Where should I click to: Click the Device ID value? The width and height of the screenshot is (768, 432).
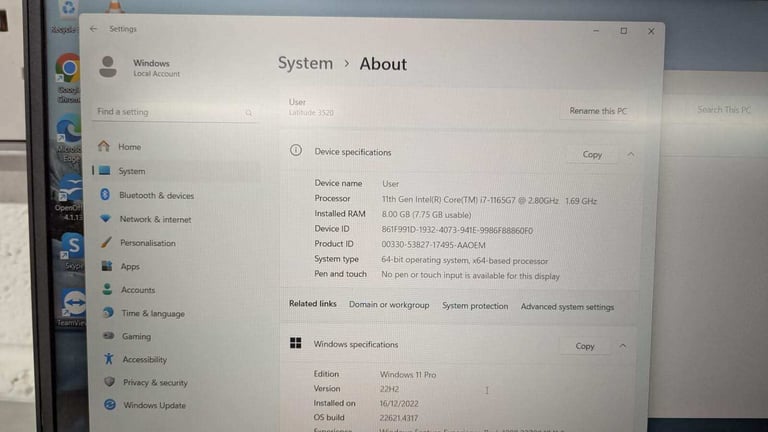pos(457,230)
